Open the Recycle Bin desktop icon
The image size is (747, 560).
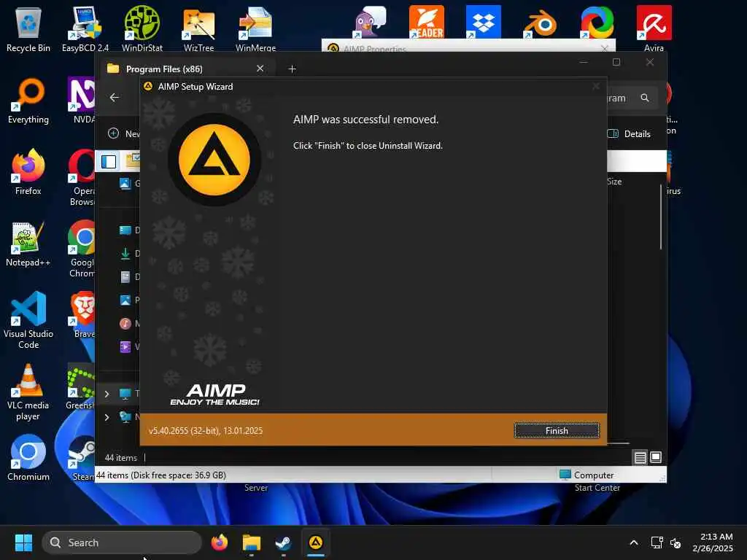click(x=28, y=28)
